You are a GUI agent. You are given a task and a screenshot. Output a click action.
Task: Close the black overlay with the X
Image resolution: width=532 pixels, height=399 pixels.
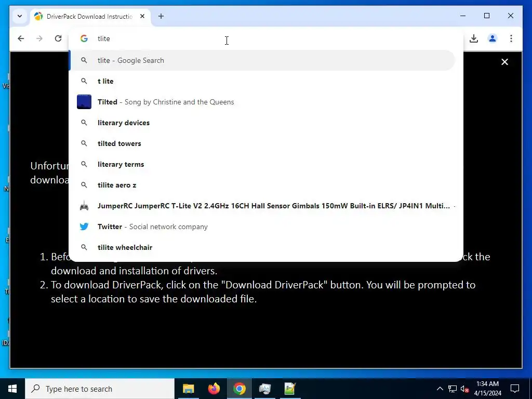click(x=504, y=62)
